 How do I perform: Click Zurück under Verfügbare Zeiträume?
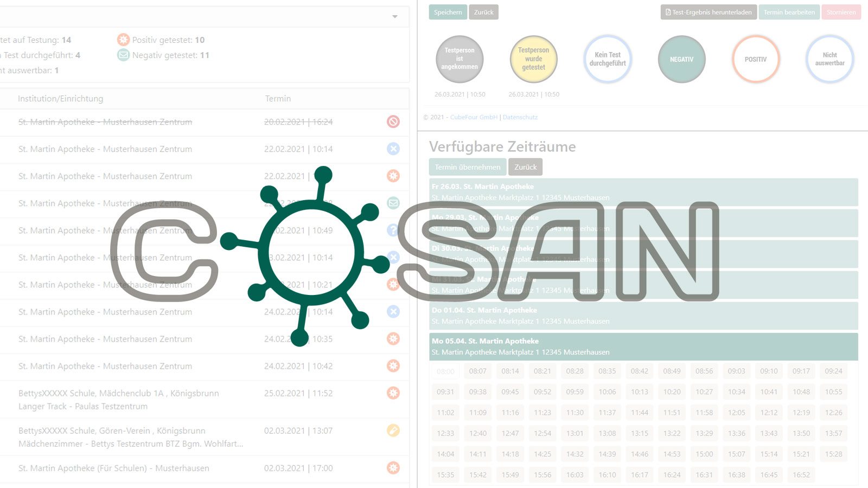526,167
